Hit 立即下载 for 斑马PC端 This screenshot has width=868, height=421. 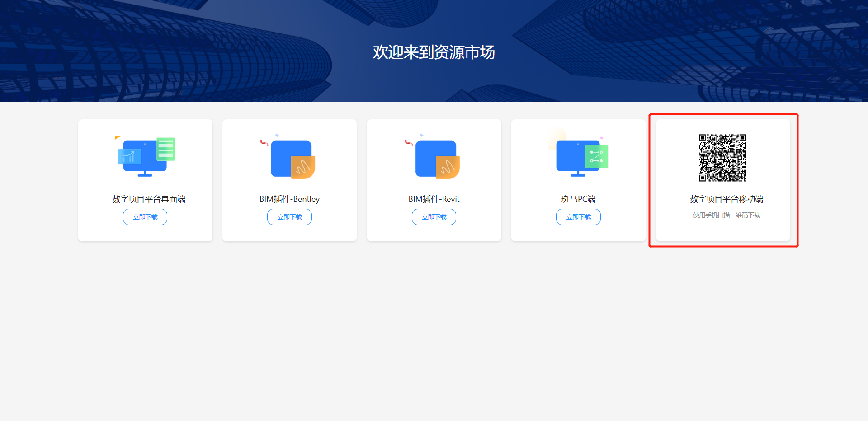tap(578, 217)
